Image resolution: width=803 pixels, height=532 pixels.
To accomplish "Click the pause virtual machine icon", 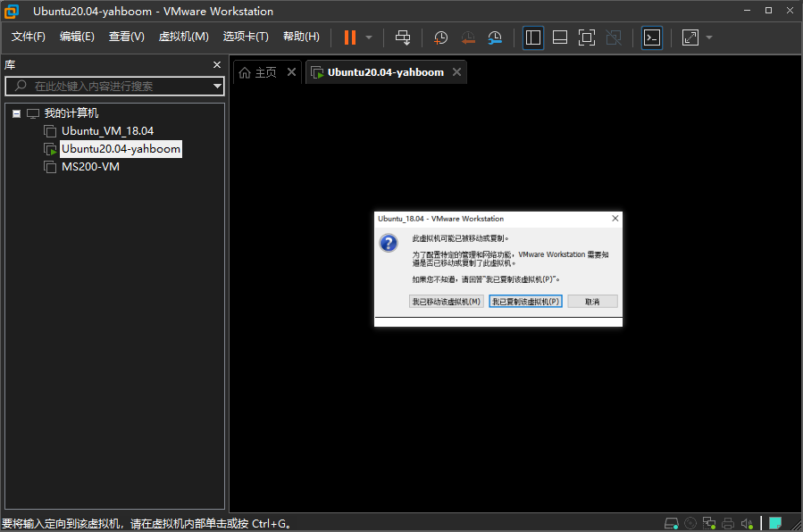I will point(349,37).
